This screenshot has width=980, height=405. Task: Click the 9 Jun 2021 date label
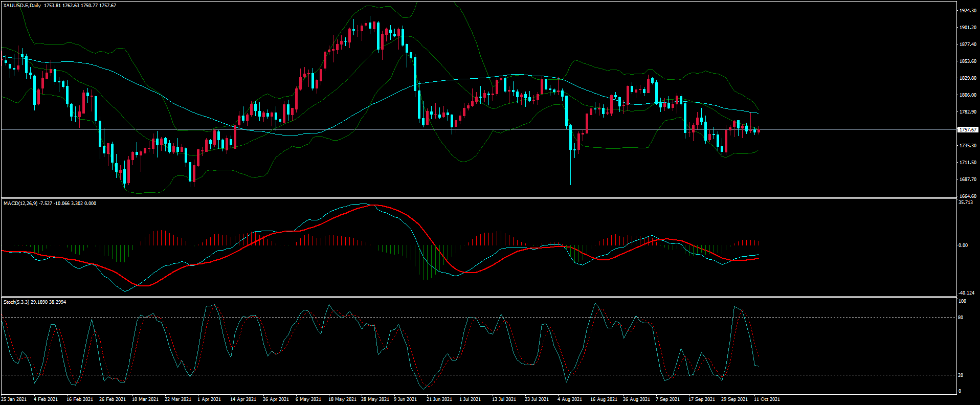click(406, 399)
